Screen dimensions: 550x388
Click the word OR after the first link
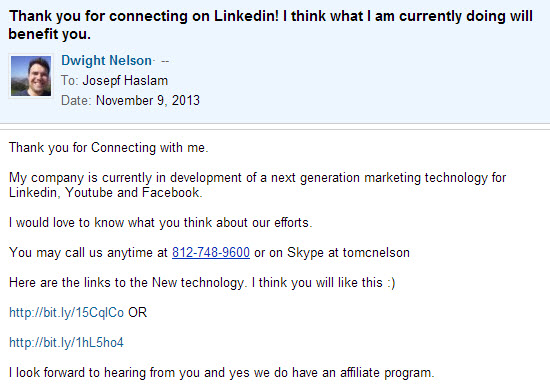(x=138, y=313)
